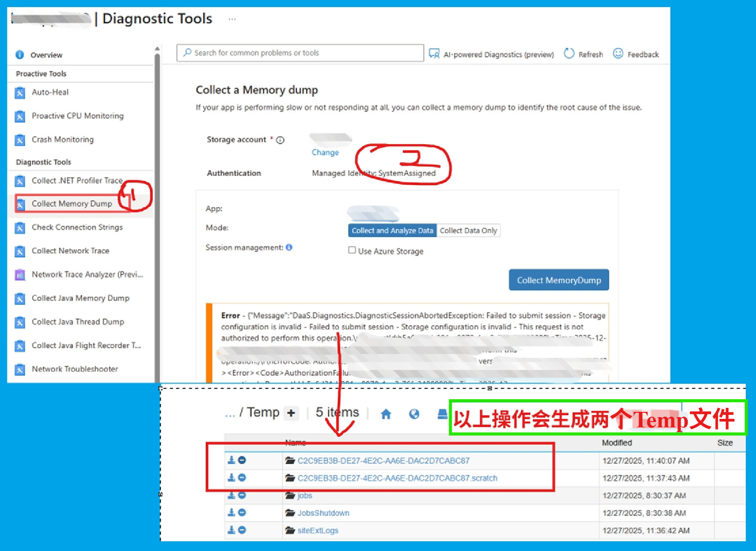Open the ellipsis menu beside Diagnostic Tools
Image resolution: width=756 pixels, height=551 pixels.
click(x=232, y=19)
